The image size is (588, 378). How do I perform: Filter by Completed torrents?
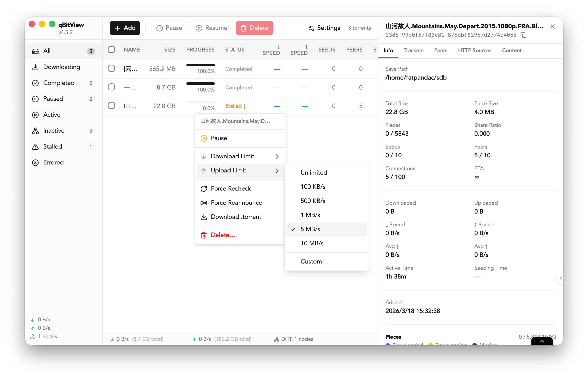click(x=63, y=83)
